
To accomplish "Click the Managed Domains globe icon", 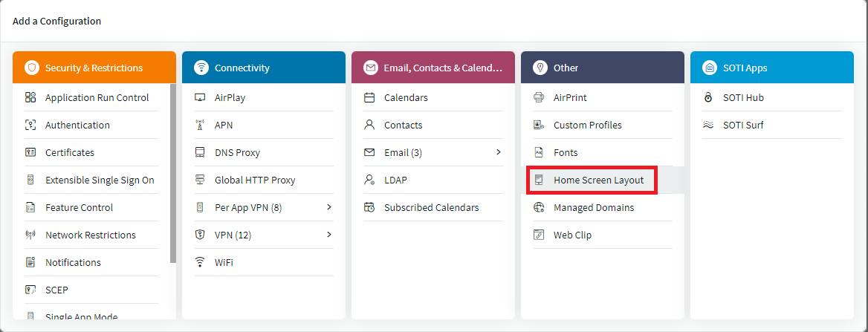I will coord(539,207).
